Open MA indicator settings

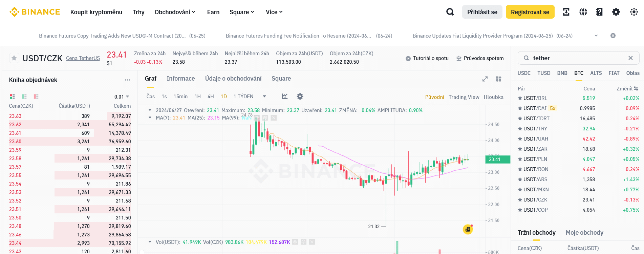coord(265,118)
